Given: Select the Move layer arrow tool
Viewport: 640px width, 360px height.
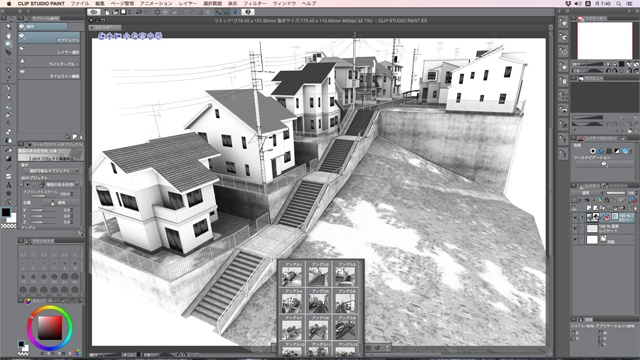Looking at the screenshot, I should click(8, 52).
